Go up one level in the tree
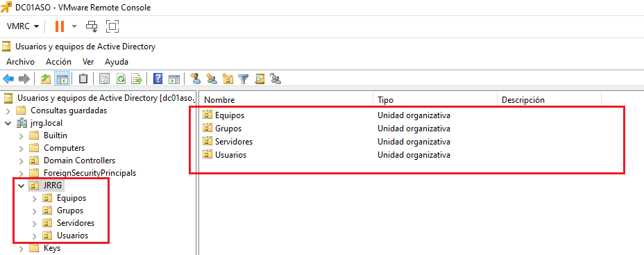The height and width of the screenshot is (255, 644). [46, 79]
